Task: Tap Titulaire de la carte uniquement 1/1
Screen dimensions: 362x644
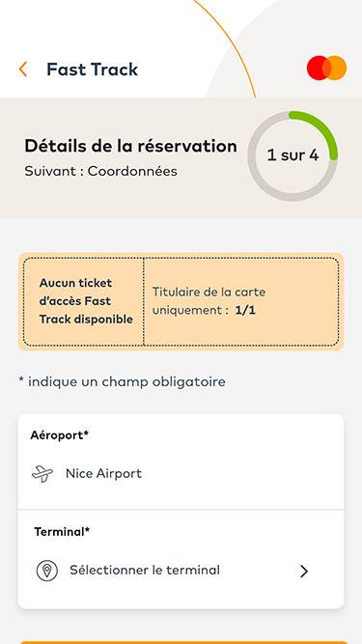Action: (x=209, y=301)
